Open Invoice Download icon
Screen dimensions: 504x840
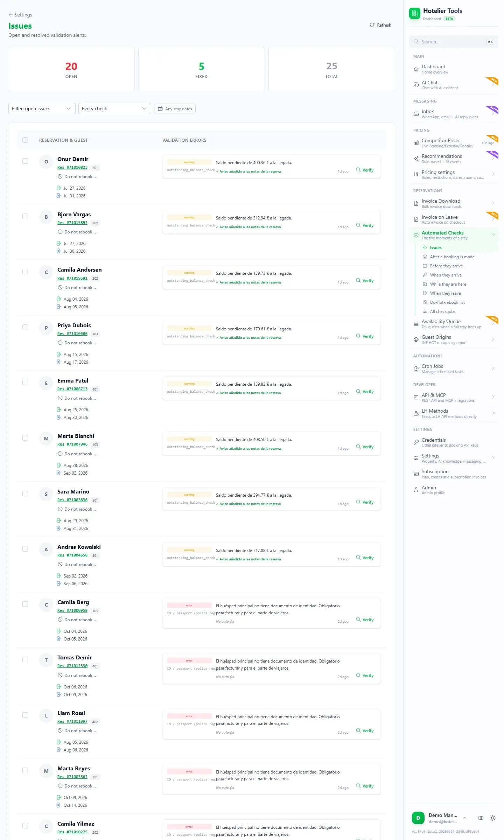(416, 203)
